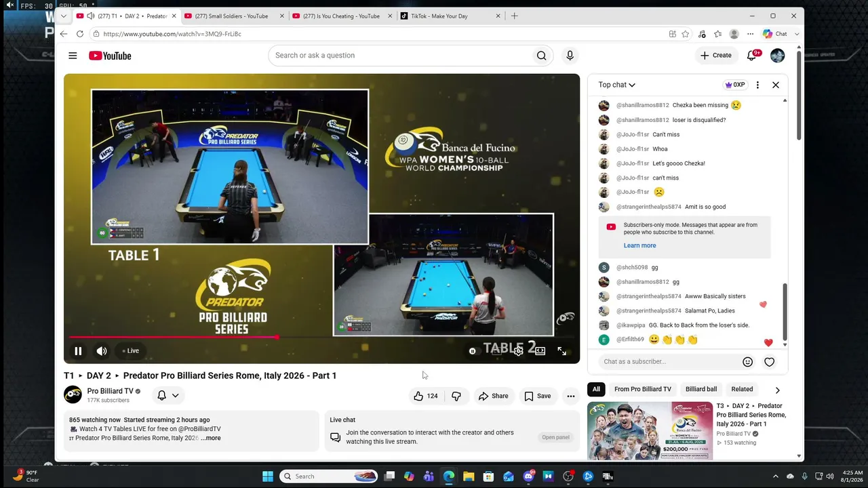Like the video with thumbs up
The height and width of the screenshot is (488, 868).
click(x=426, y=396)
